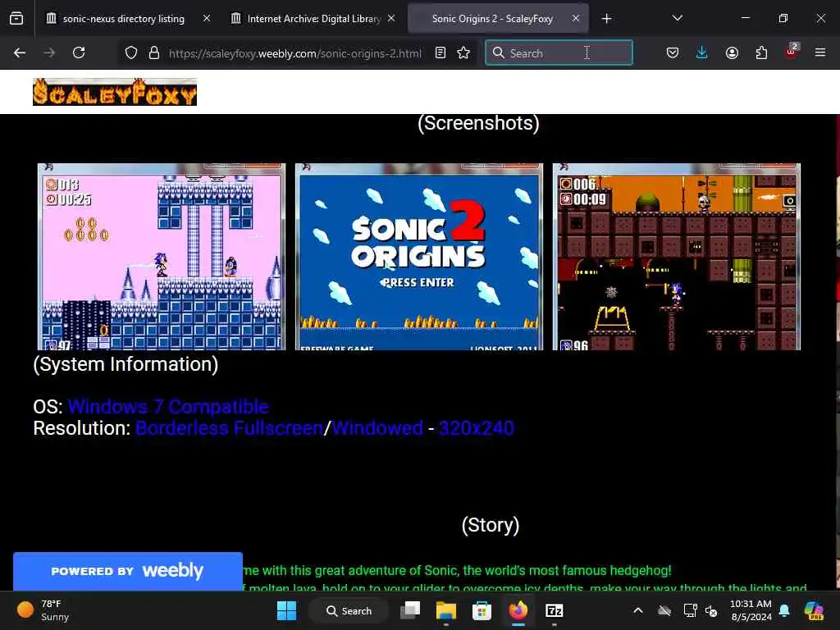
Task: Open the Windows Start menu
Action: pos(286,610)
